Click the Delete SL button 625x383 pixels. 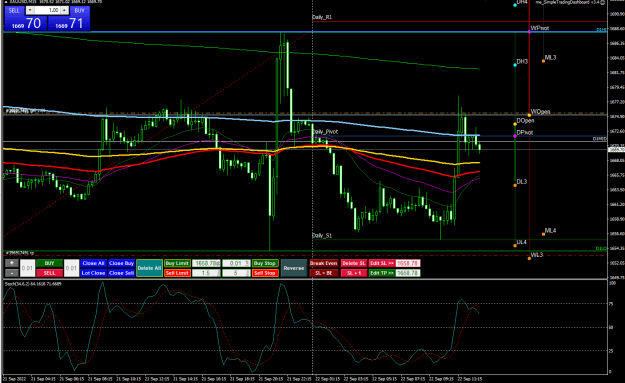tap(354, 263)
